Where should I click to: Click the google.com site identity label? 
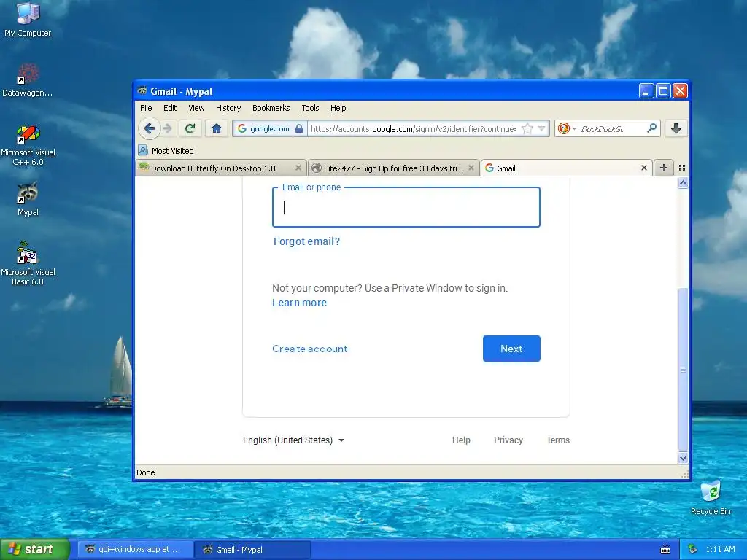[270, 128]
